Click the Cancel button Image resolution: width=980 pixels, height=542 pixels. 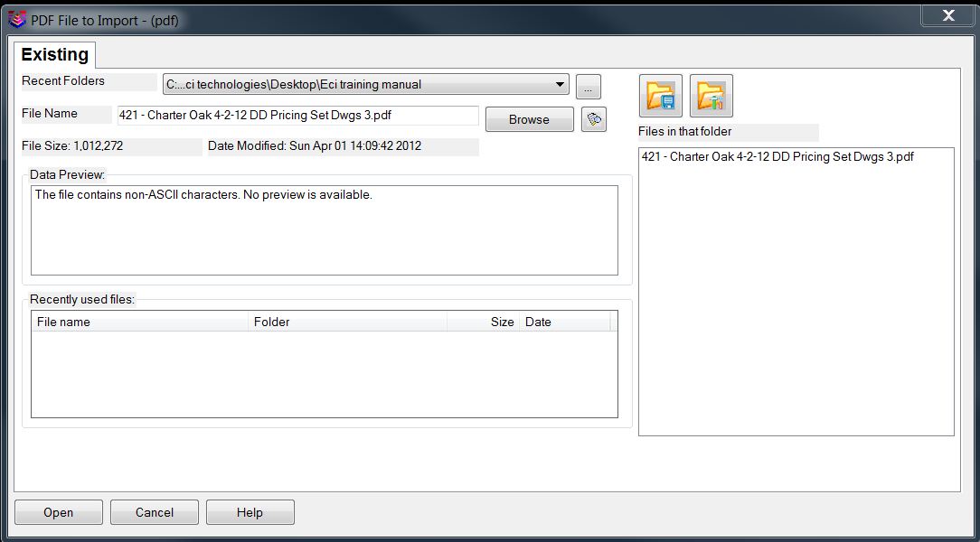155,513
